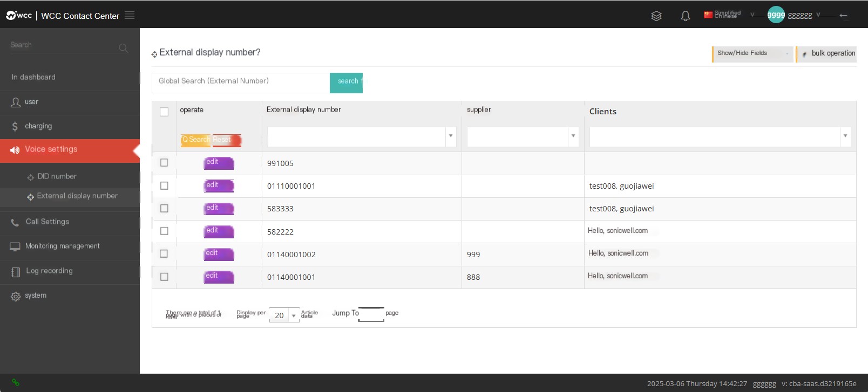The height and width of the screenshot is (392, 868).
Task: Click the green link icon in the status bar
Action: [x=16, y=382]
